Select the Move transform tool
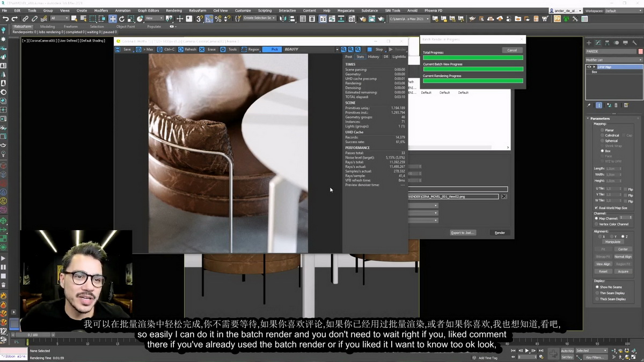This screenshot has height=362, width=644. (113, 18)
